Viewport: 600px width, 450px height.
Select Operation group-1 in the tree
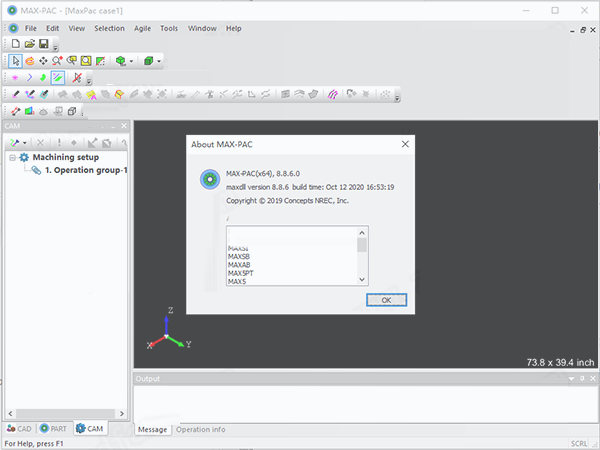pyautogui.click(x=86, y=170)
